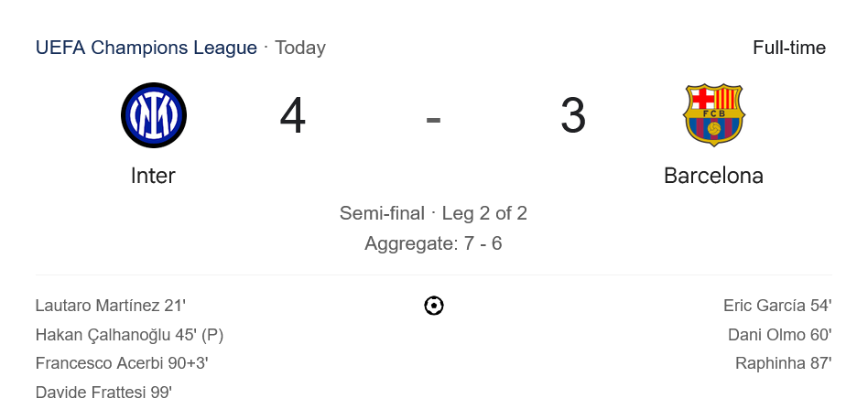
Task: Select Francesco Acerbi 90+3' goal entry
Action: pyautogui.click(x=122, y=363)
